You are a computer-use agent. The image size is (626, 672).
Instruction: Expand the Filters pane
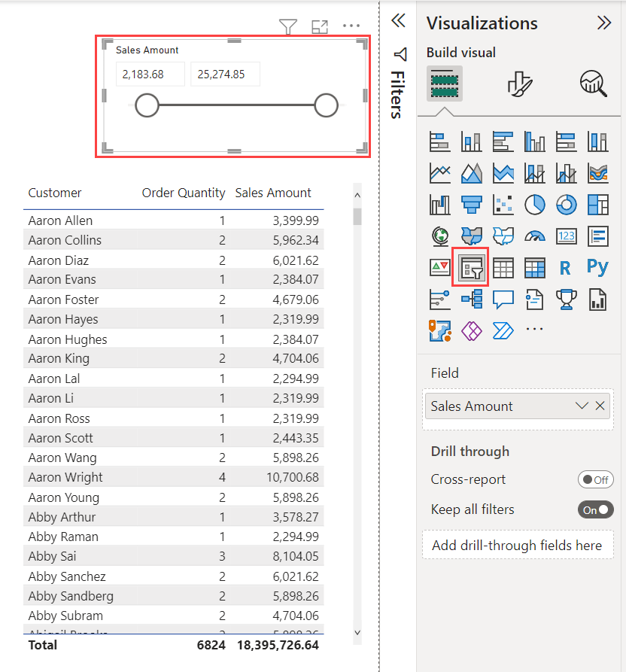[x=399, y=20]
